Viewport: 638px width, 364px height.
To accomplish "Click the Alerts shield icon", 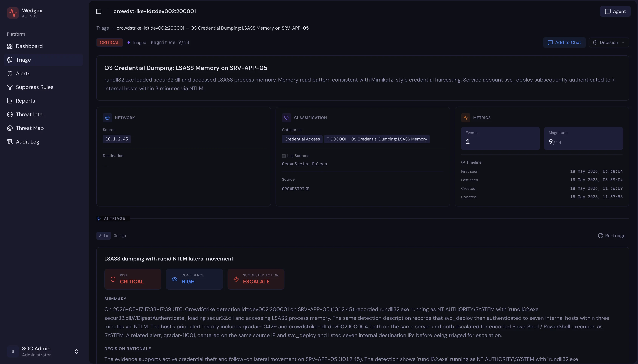I will [10, 74].
